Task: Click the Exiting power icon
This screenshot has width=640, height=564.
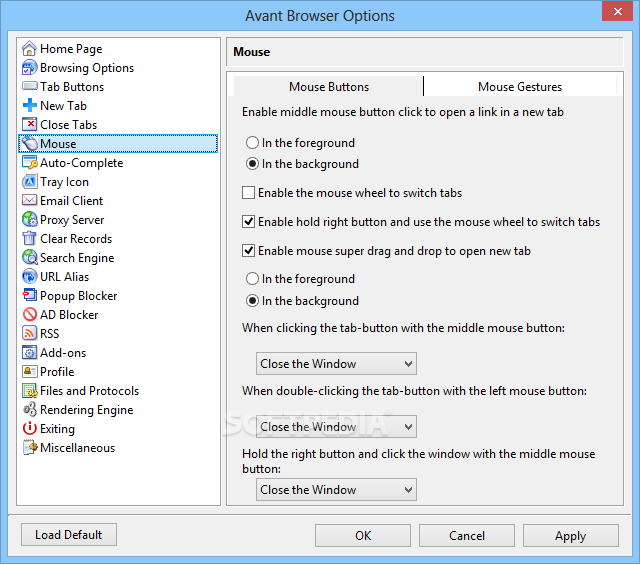Action: pyautogui.click(x=29, y=429)
